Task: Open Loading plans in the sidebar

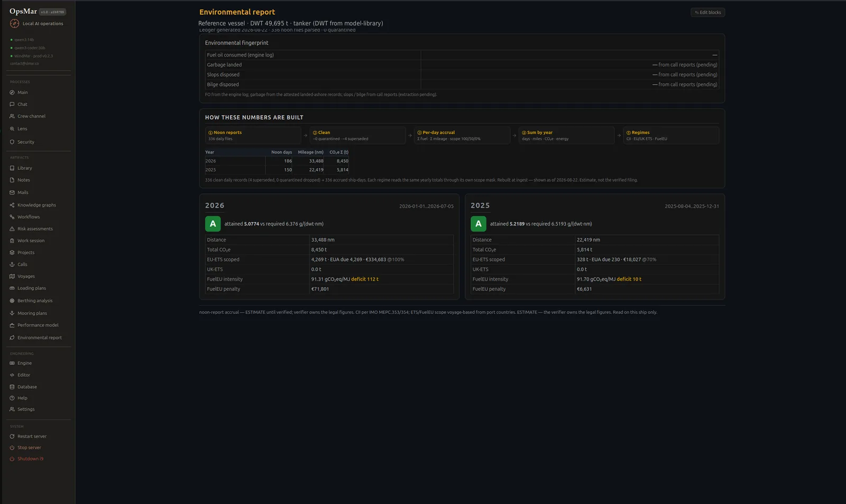Action: pos(32,288)
